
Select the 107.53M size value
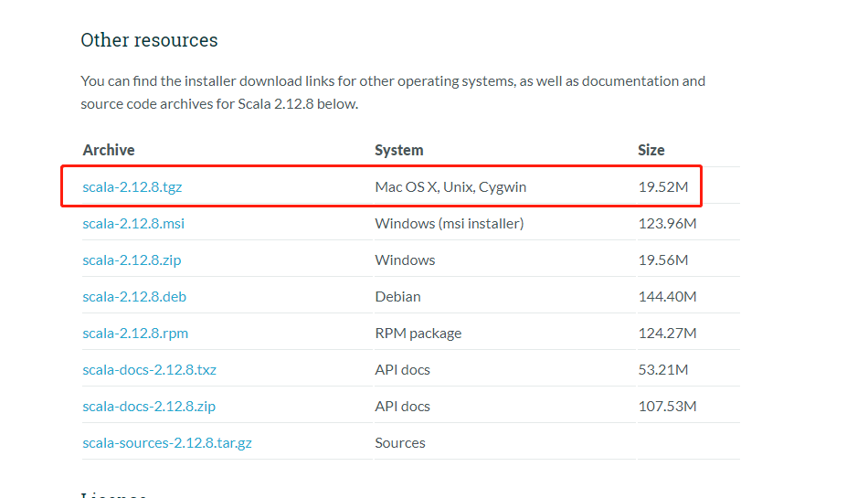(668, 406)
